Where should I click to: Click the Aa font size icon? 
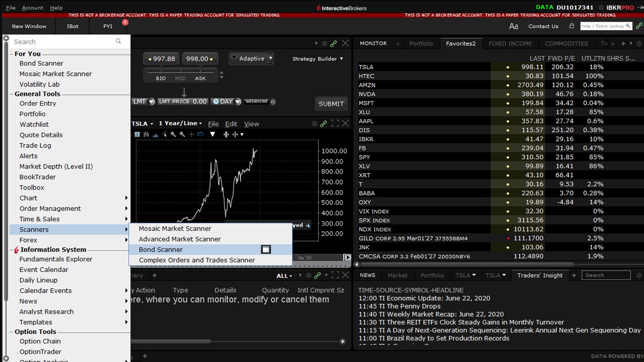point(513,26)
